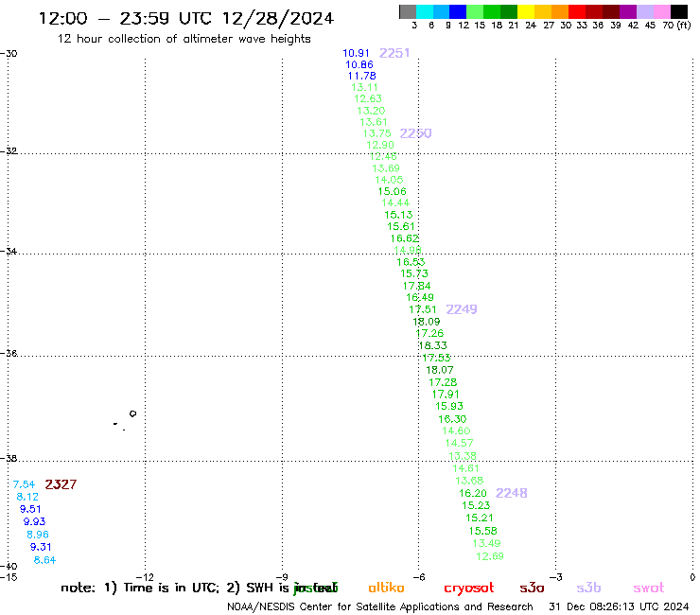Screen dimensions: 700x615
Task: Click wave height value 10.91
Action: click(x=356, y=53)
